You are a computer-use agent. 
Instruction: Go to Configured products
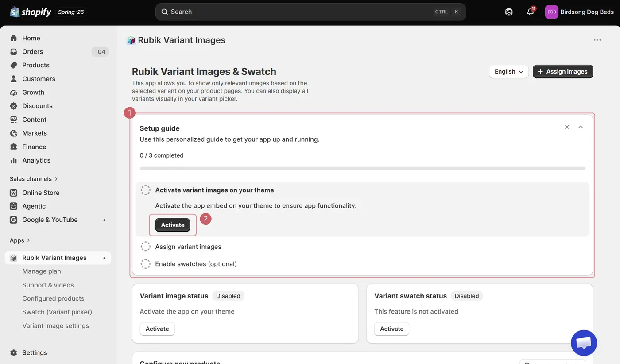[x=53, y=298]
